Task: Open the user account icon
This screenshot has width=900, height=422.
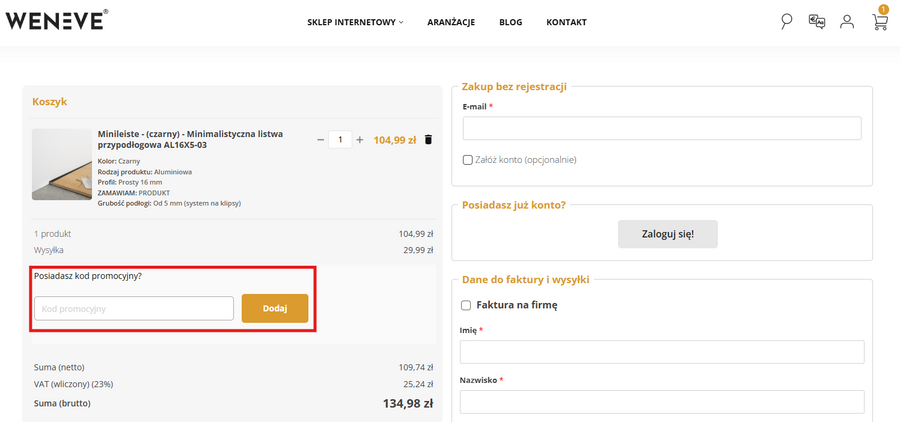Action: pos(847,21)
